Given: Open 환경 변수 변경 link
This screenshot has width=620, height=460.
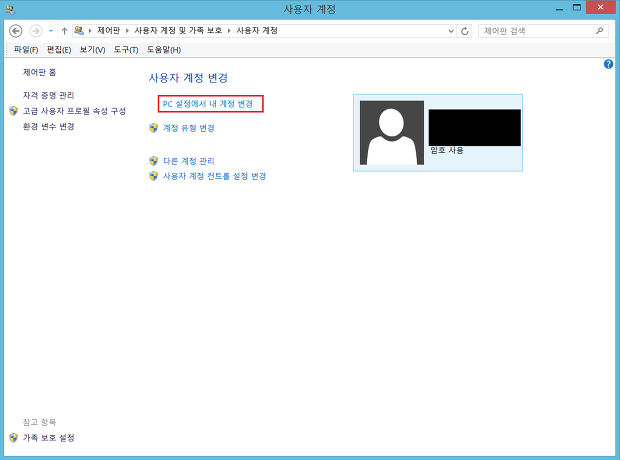Looking at the screenshot, I should point(48,127).
